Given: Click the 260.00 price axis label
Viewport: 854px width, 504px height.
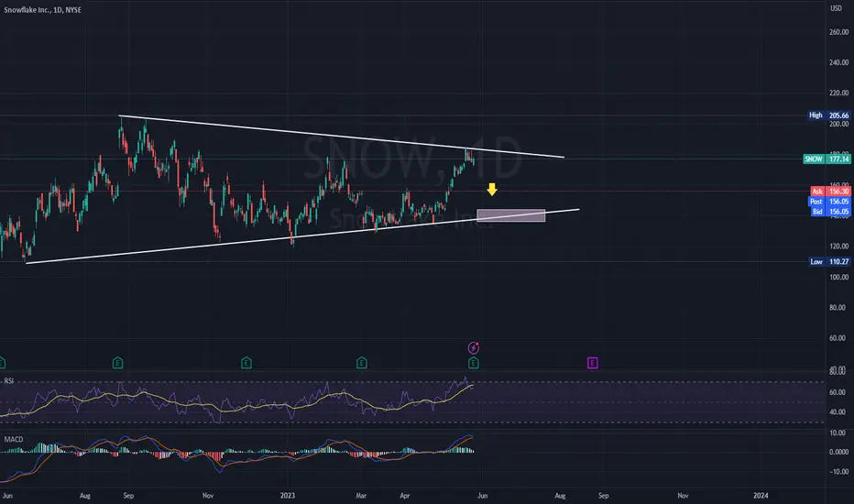Looking at the screenshot, I should [x=838, y=32].
